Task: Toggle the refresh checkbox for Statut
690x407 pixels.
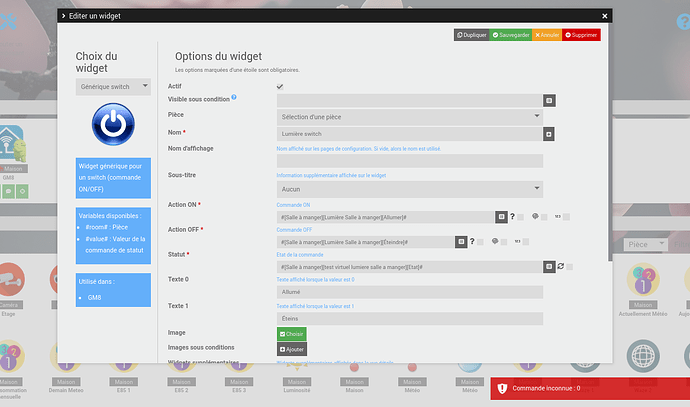Action: [x=569, y=267]
